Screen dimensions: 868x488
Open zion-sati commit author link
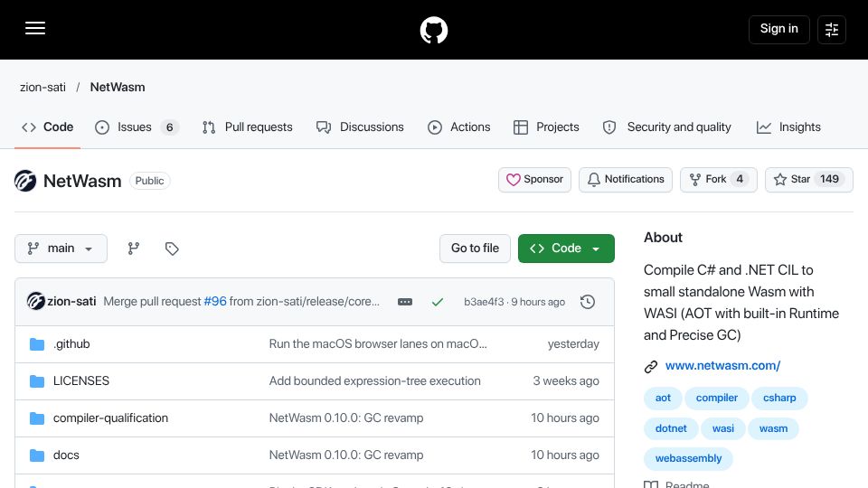[x=71, y=302]
